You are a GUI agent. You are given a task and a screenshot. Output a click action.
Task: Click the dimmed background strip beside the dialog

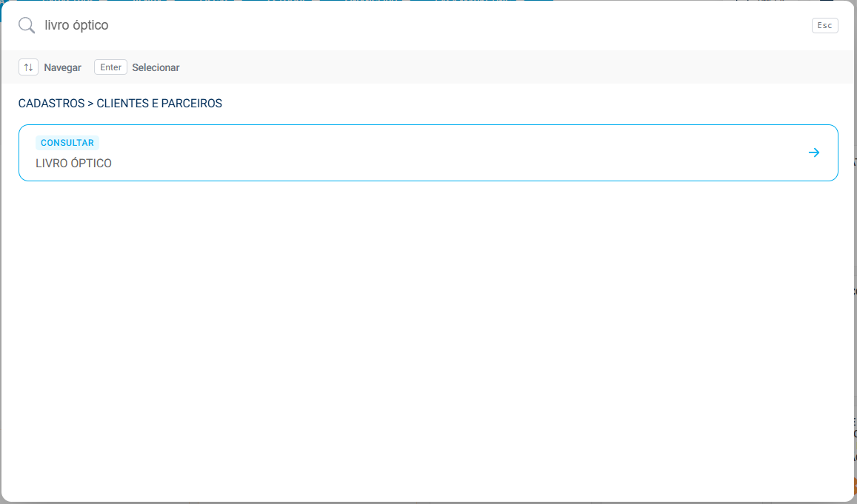tap(855, 246)
